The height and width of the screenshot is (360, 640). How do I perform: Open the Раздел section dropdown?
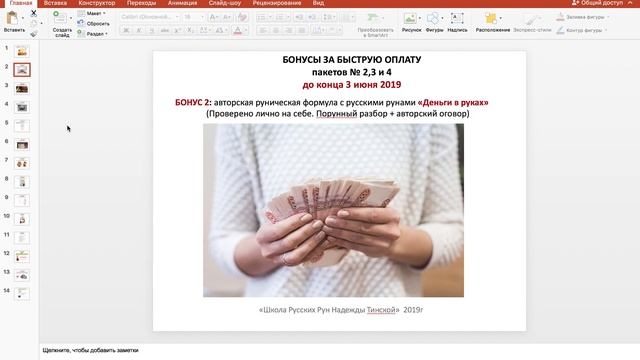click(x=93, y=34)
